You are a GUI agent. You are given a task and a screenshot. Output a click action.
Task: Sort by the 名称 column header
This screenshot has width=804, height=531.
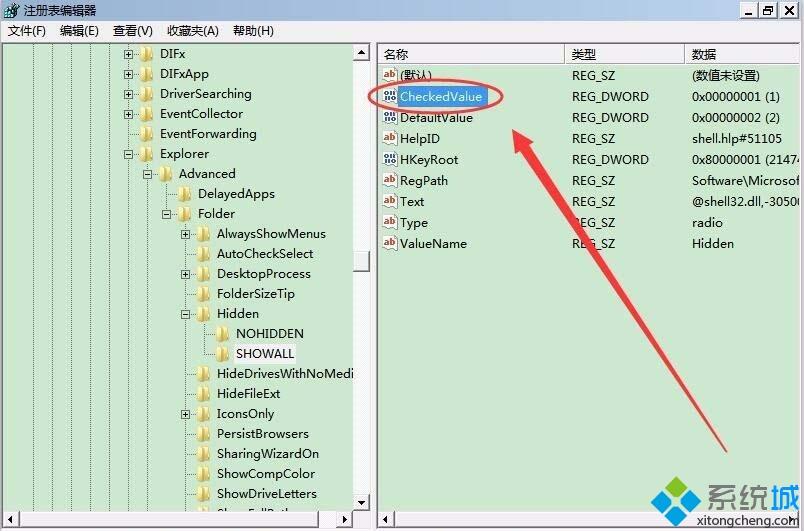[472, 54]
